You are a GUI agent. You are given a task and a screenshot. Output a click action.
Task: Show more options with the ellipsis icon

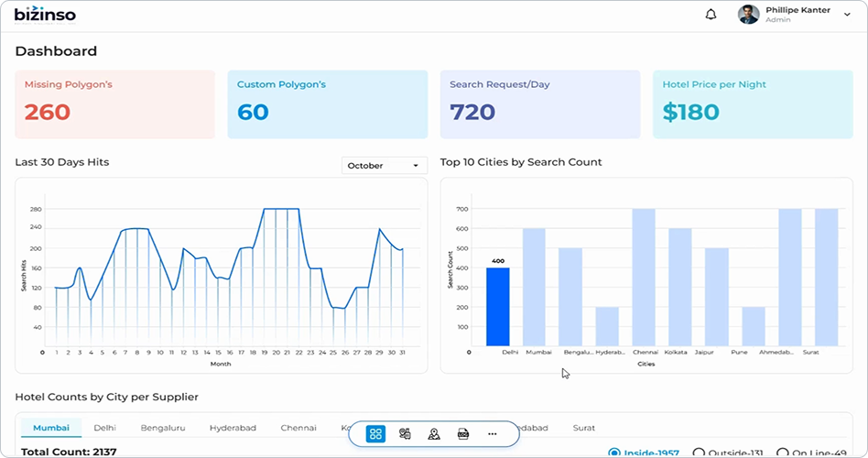493,434
